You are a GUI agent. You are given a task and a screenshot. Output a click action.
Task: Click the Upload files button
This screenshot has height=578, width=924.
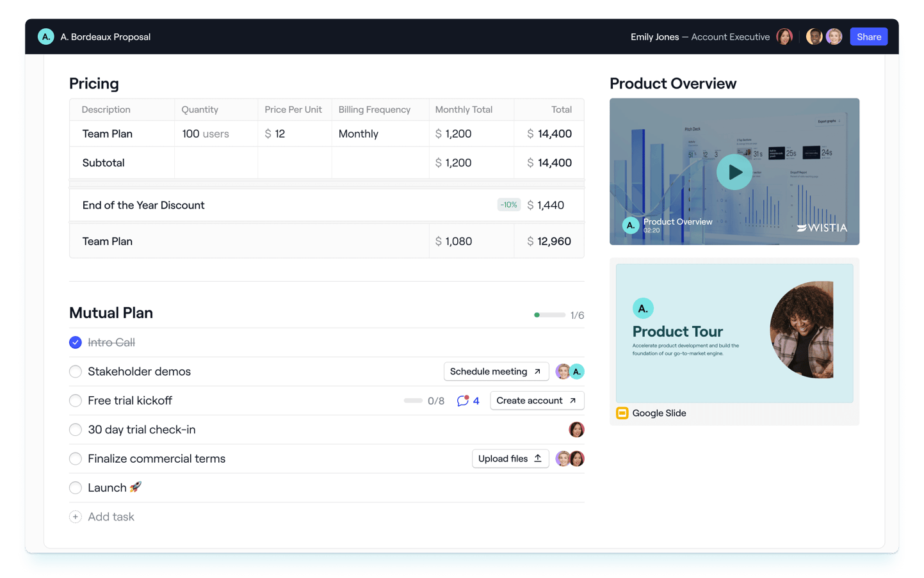tap(510, 458)
